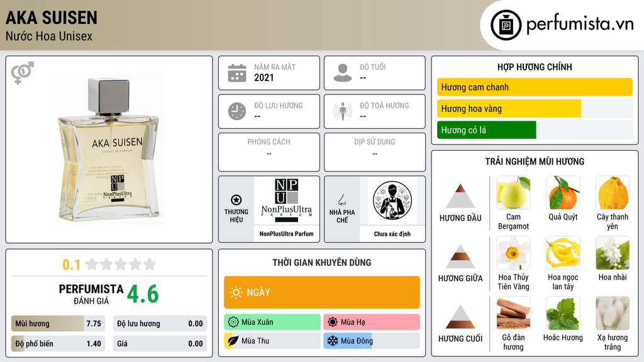Select the Mùa Đông season bar

tap(372, 341)
